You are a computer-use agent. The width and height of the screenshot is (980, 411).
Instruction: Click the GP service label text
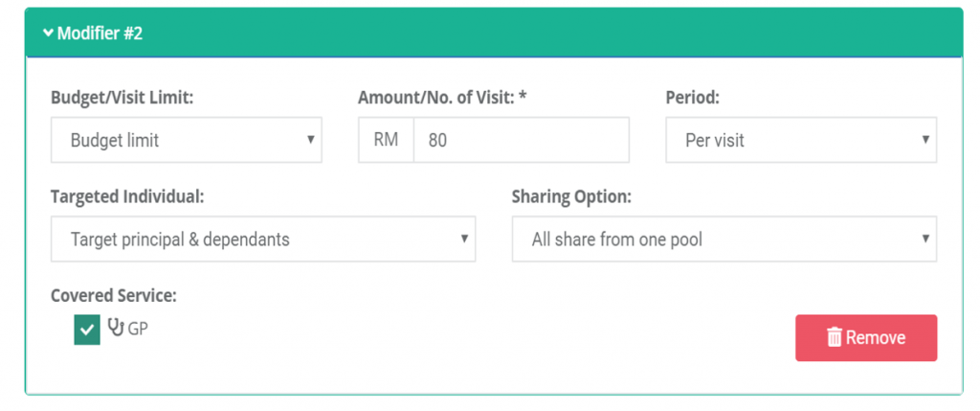pyautogui.click(x=139, y=329)
